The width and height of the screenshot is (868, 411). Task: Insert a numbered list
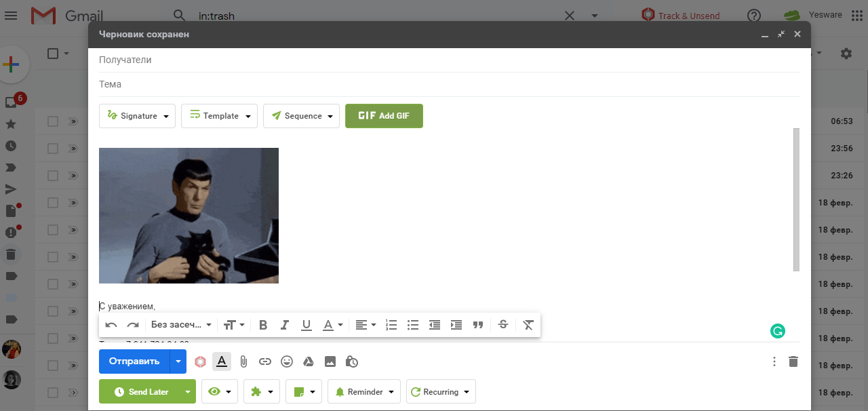tap(391, 325)
